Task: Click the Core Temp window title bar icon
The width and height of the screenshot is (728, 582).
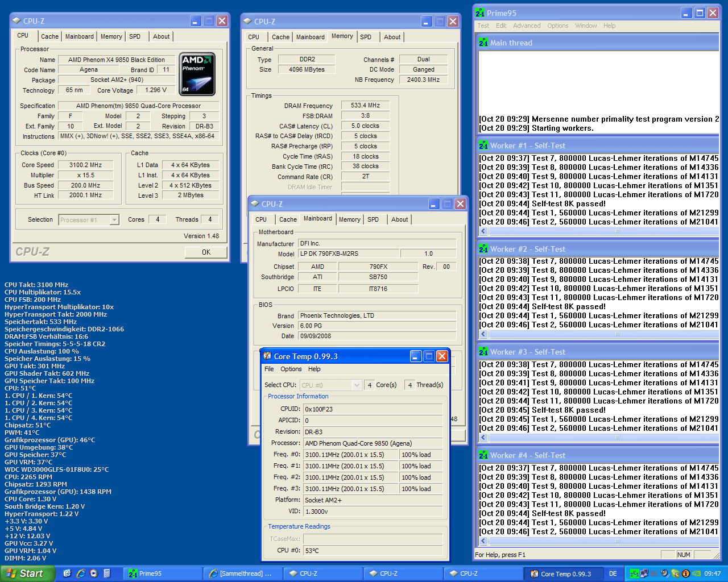Action: 267,356
